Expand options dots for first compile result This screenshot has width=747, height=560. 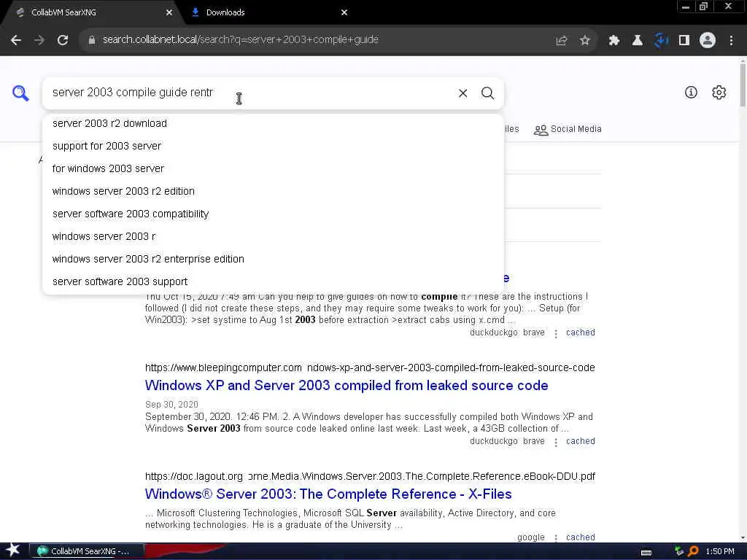555,333
